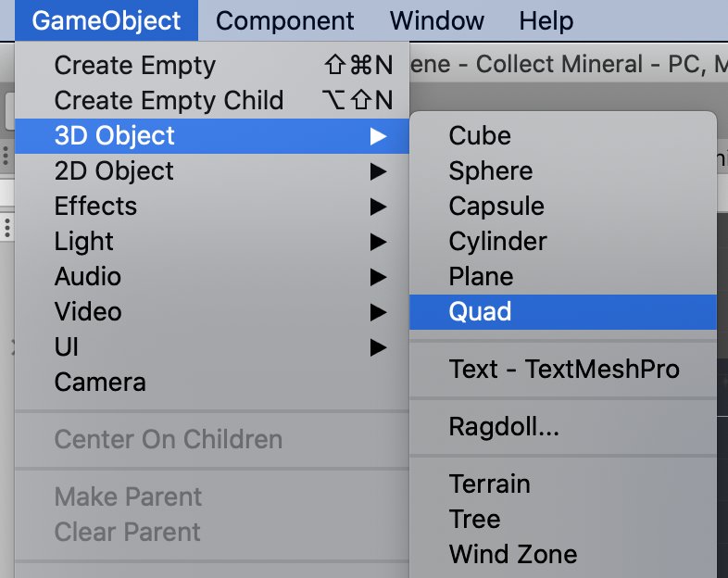Open the Video submenu
The width and height of the screenshot is (728, 578).
point(88,312)
